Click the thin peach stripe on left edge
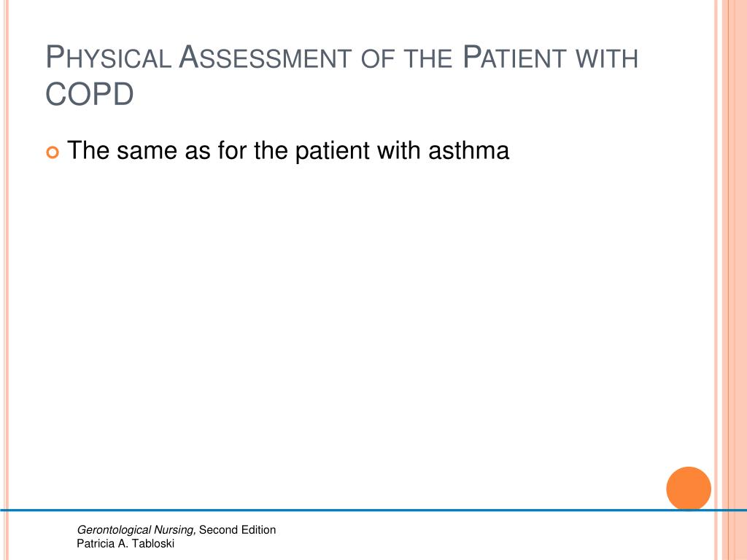This screenshot has width=747, height=560. click(x=6, y=280)
